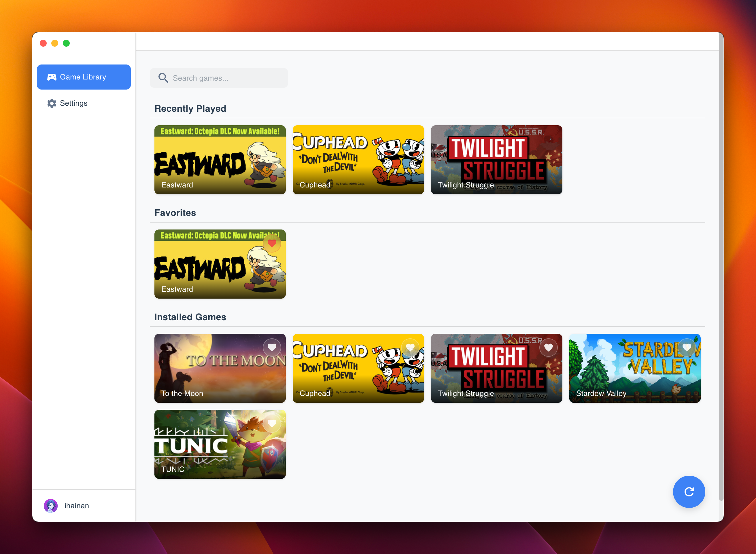Click the blue refresh library button
Image resolution: width=756 pixels, height=554 pixels.
[x=689, y=492]
